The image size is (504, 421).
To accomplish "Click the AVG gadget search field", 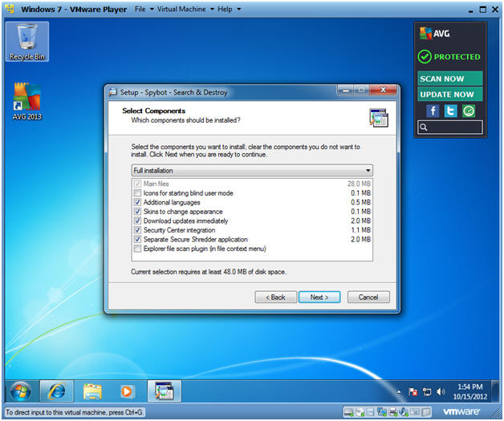I will pos(450,128).
